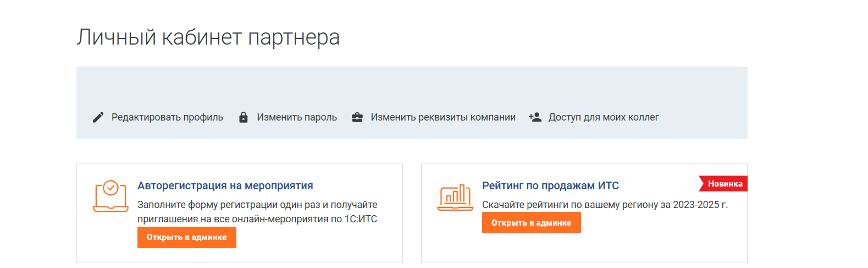
Task: Open "Редактировать профиль" link
Action: click(167, 117)
